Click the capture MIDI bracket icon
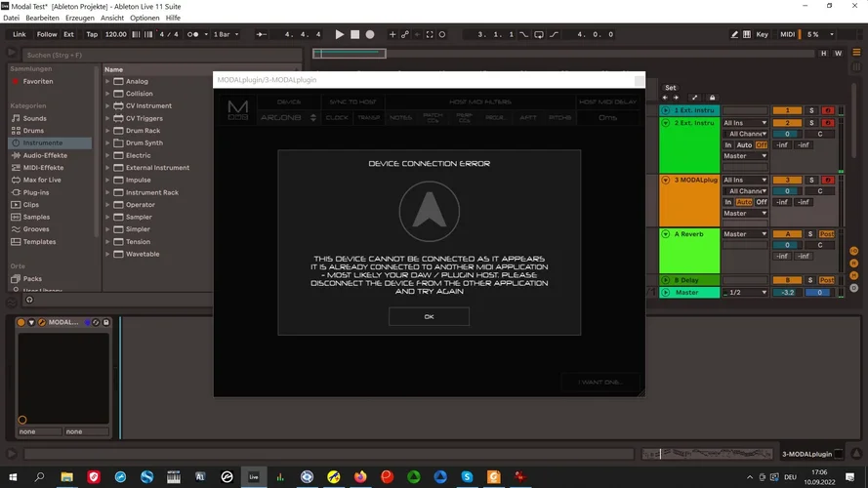This screenshot has width=868, height=488. (430, 34)
